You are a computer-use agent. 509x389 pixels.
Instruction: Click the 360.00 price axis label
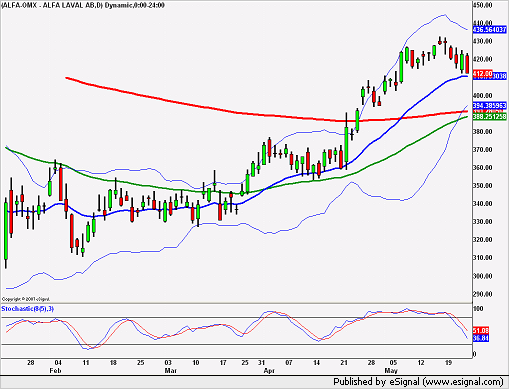(482, 167)
